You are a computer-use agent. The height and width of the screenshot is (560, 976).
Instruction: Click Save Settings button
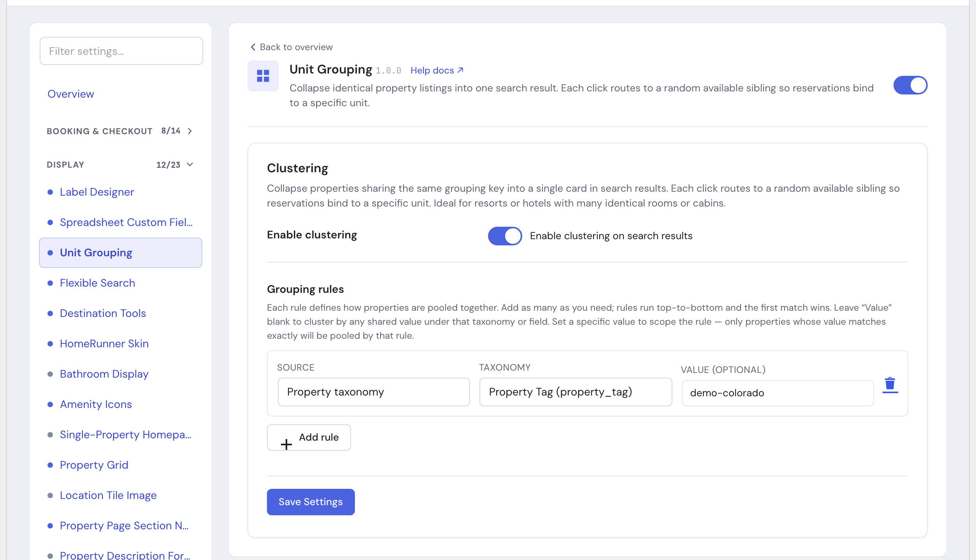[x=311, y=502]
